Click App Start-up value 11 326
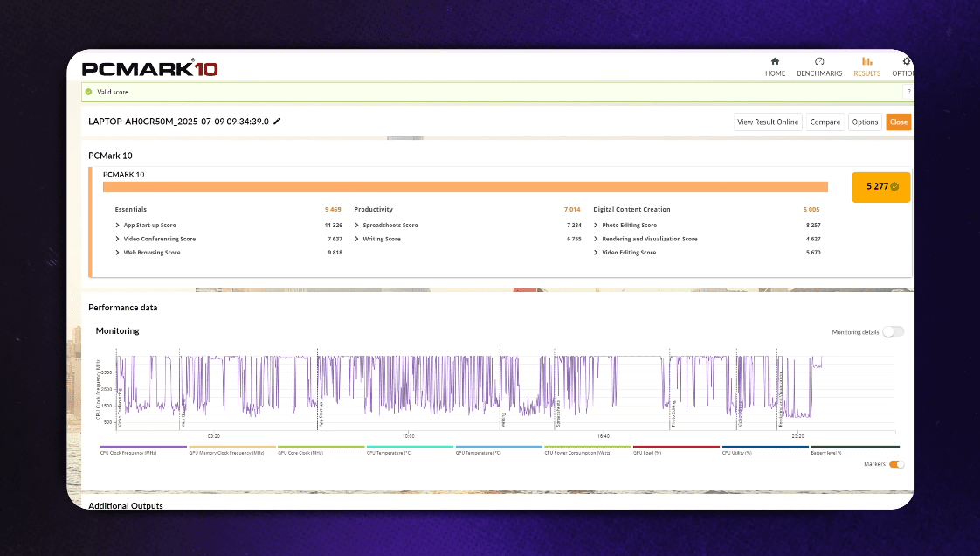980x556 pixels. [x=333, y=226]
